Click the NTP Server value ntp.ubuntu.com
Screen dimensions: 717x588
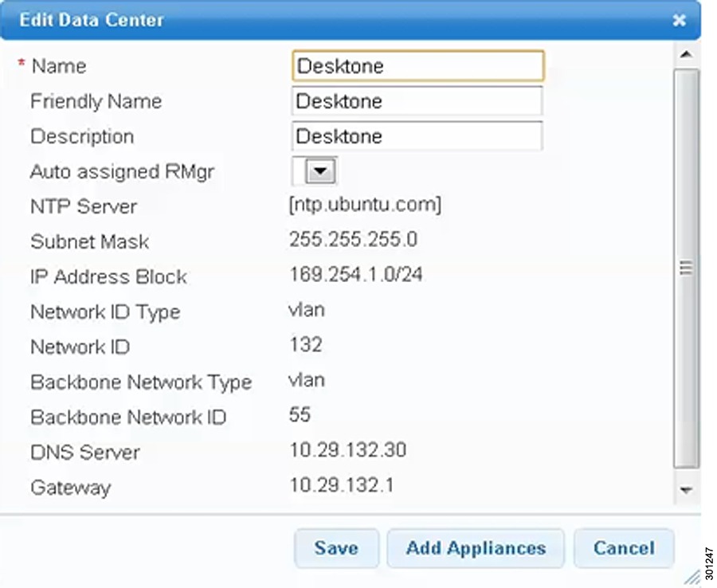(366, 205)
